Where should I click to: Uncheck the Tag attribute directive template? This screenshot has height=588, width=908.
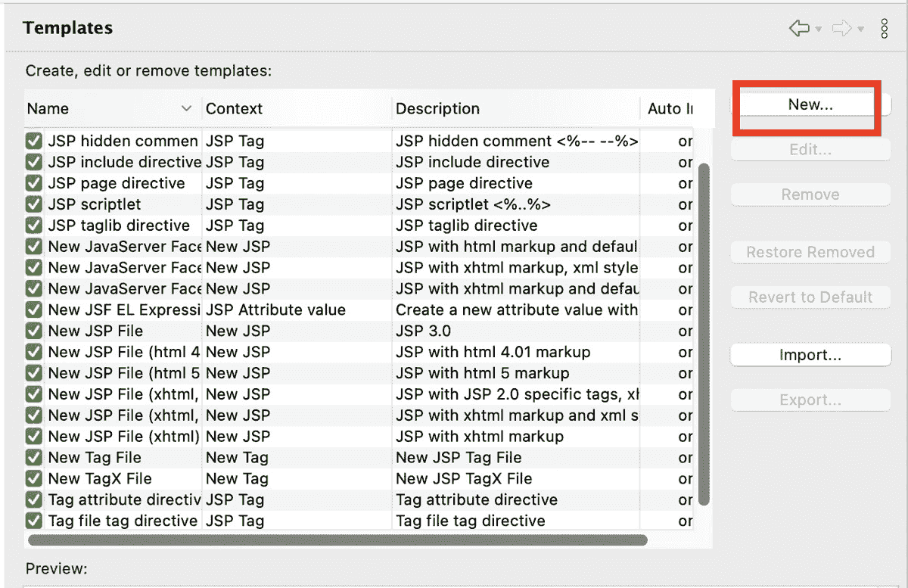(x=33, y=499)
